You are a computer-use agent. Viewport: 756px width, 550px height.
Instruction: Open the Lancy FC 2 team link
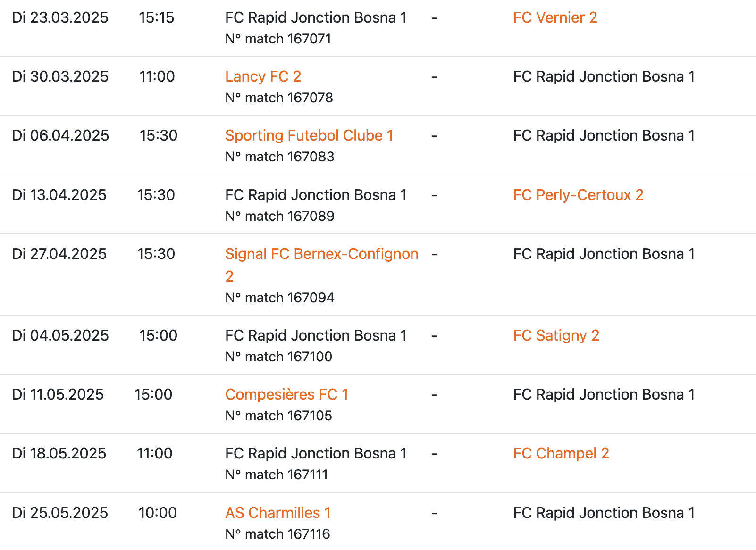[263, 76]
